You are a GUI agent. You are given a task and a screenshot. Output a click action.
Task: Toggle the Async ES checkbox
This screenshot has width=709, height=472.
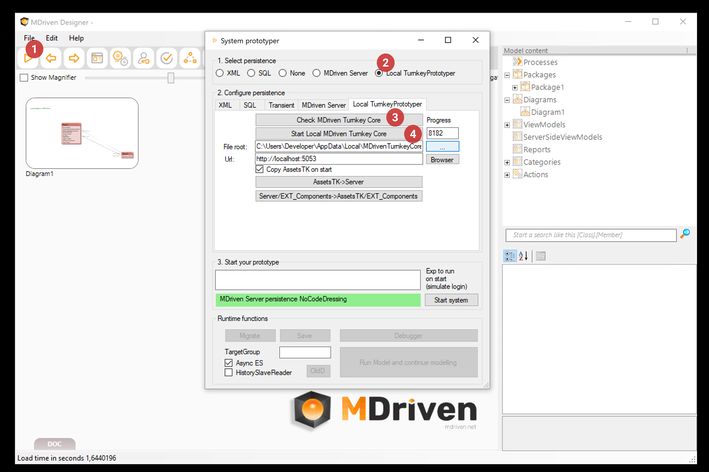[x=229, y=363]
